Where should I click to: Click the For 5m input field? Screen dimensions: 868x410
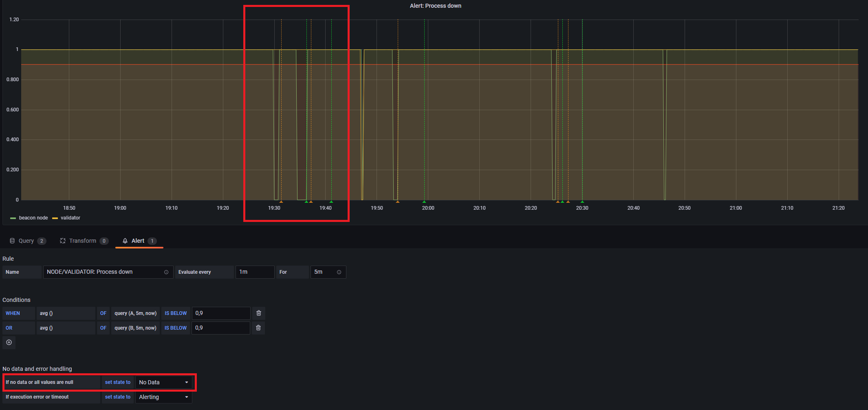[x=328, y=272]
